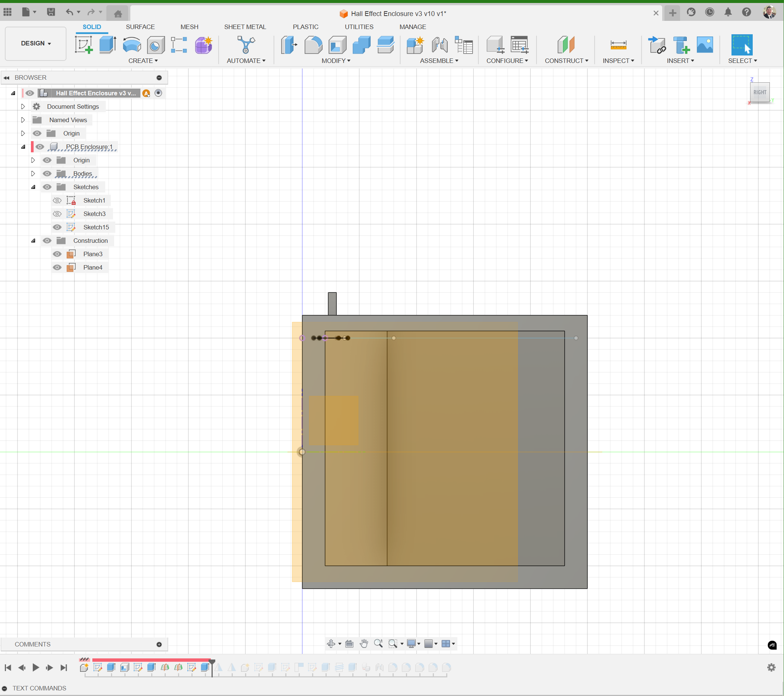Viewport: 784px width, 696px height.
Task: Open the DESIGN workspace dropdown
Action: coord(35,43)
